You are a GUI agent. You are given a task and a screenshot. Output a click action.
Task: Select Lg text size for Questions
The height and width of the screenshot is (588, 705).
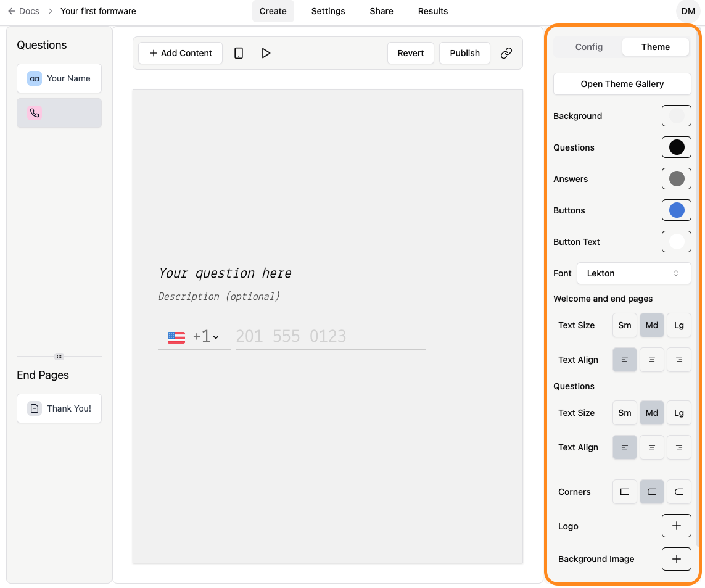click(x=678, y=413)
